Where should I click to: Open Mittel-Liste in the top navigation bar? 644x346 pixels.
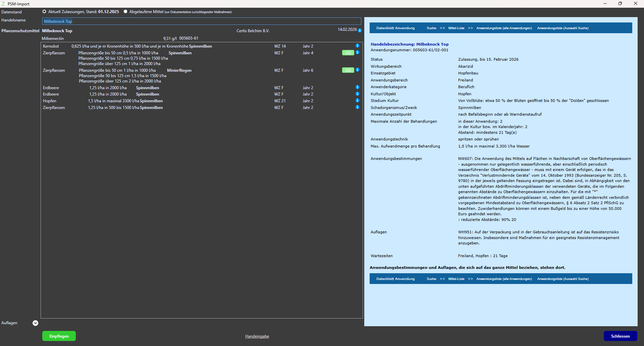coord(456,28)
